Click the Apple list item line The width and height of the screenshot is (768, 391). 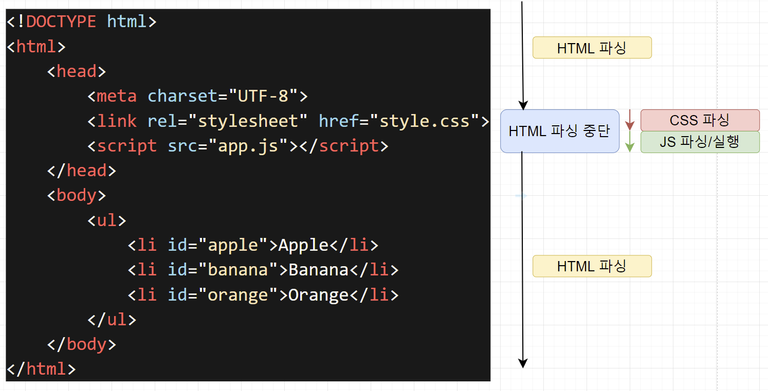click(253, 245)
